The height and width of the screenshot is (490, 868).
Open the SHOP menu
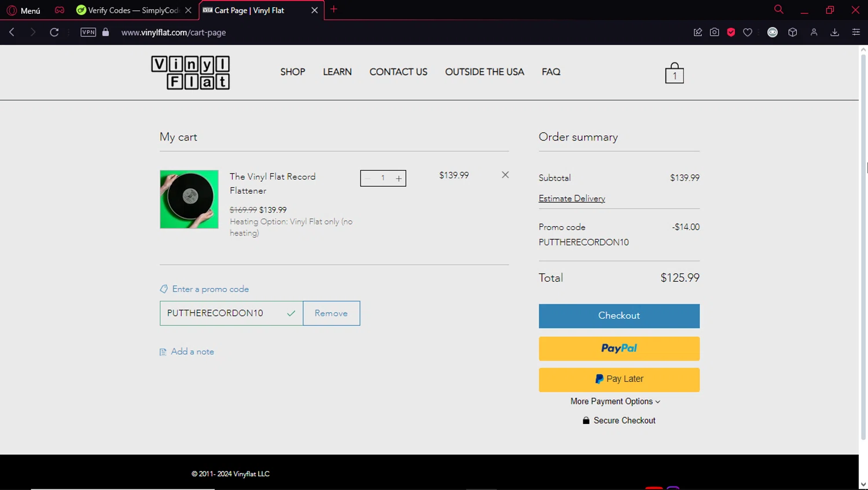tap(292, 72)
